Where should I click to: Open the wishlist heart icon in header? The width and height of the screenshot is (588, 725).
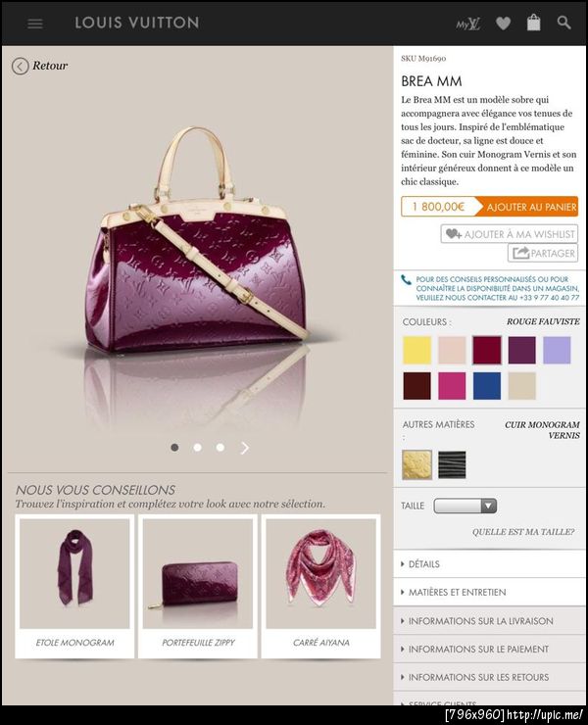(x=504, y=24)
